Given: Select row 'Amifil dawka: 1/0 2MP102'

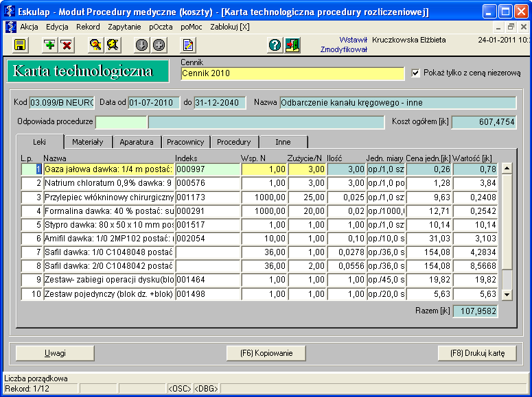Looking at the screenshot, I should [259, 239].
